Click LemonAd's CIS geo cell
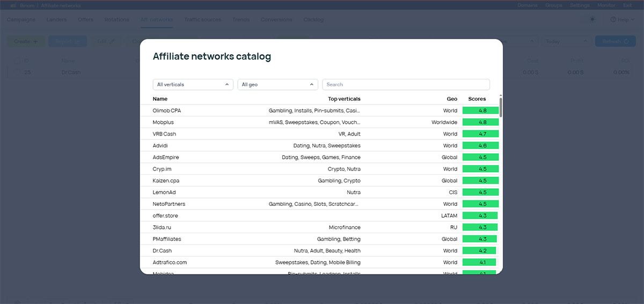 (453, 192)
